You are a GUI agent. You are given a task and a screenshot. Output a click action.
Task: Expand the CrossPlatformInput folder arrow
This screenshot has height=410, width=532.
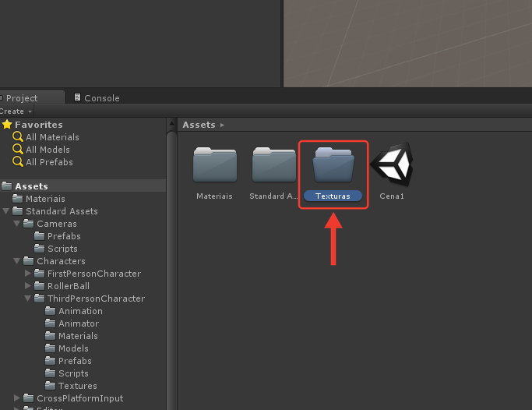pyautogui.click(x=17, y=398)
